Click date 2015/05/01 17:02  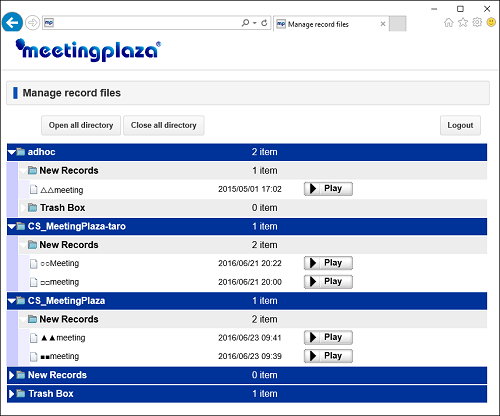[250, 189]
